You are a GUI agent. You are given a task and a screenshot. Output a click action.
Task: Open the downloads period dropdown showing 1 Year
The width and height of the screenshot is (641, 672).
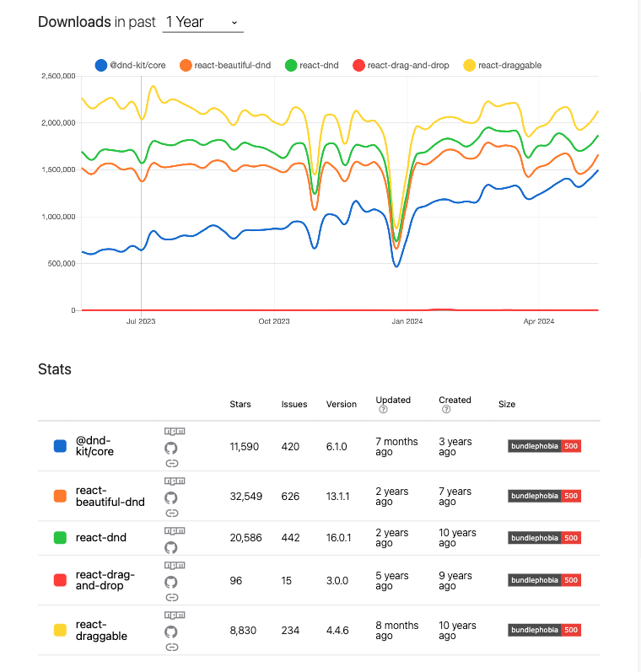pos(202,22)
